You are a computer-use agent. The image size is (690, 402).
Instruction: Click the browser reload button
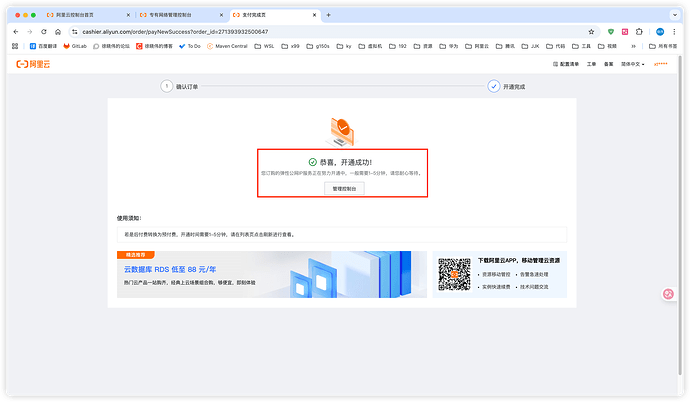tap(44, 31)
